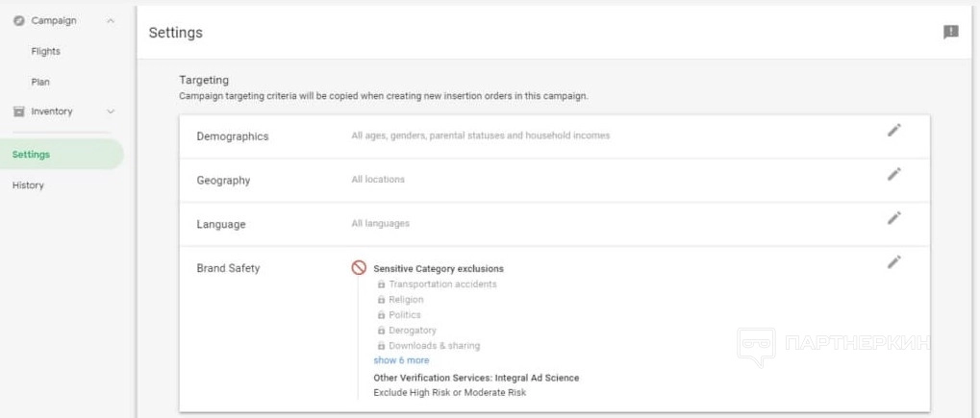Edit Brand Safety with pencil icon
The height and width of the screenshot is (418, 980).
click(x=894, y=262)
